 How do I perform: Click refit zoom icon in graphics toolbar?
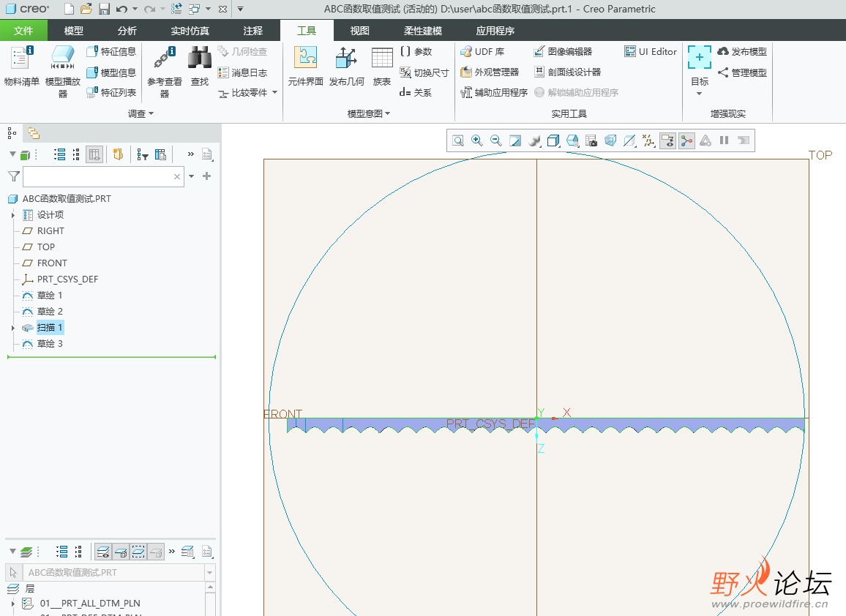click(458, 140)
